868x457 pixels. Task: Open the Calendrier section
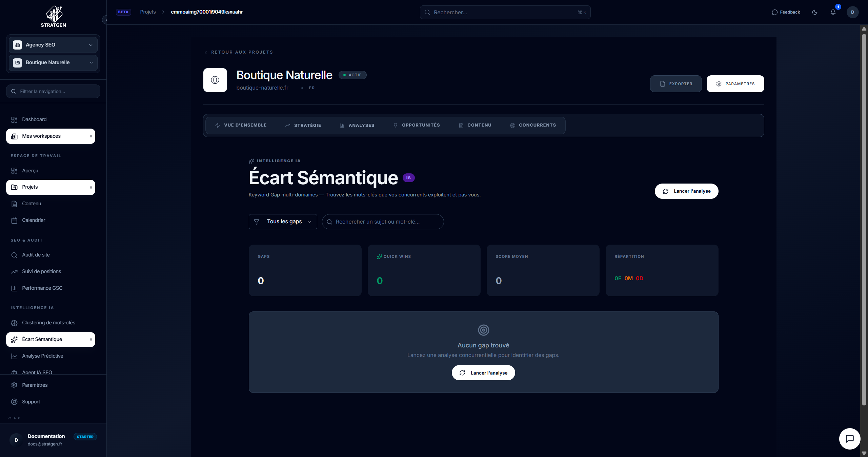tap(33, 220)
